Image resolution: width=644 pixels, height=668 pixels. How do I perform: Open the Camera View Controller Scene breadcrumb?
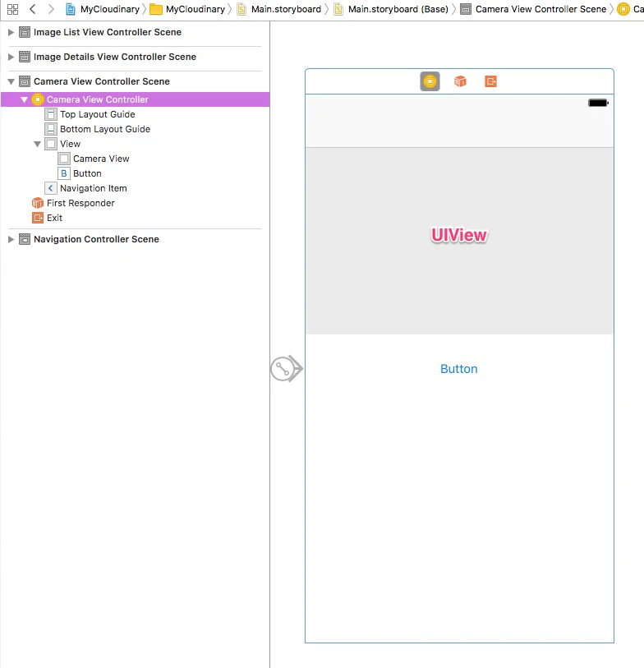coord(533,9)
